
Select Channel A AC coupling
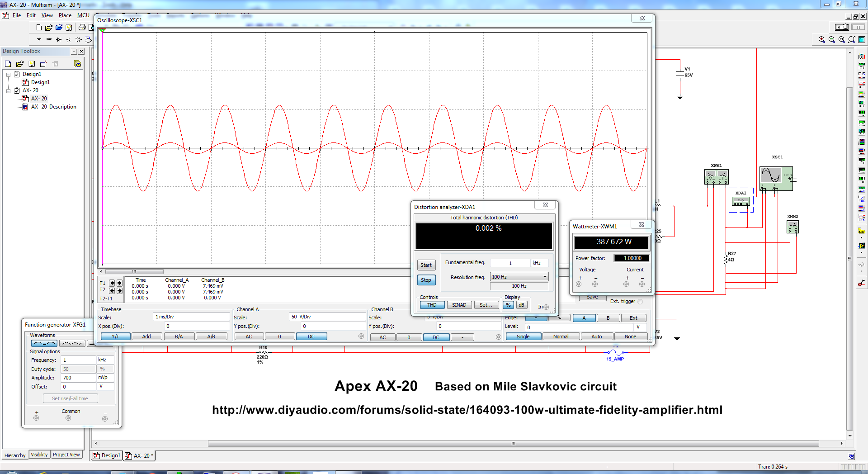[x=249, y=337]
